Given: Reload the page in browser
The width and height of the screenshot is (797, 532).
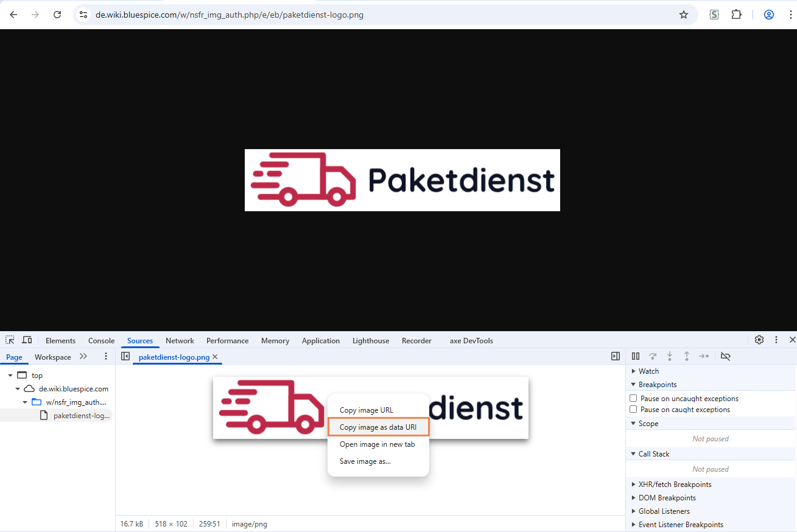Looking at the screenshot, I should [57, 15].
